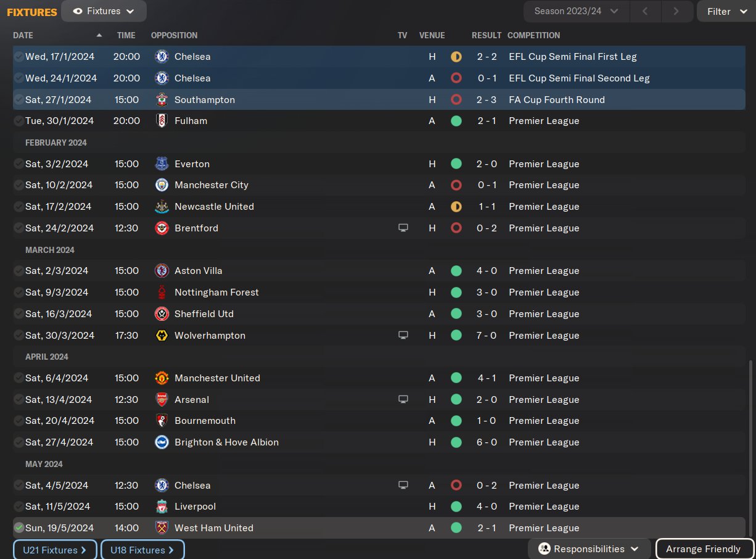Click the Manchester City club crest
The width and height of the screenshot is (756, 559).
(162, 185)
